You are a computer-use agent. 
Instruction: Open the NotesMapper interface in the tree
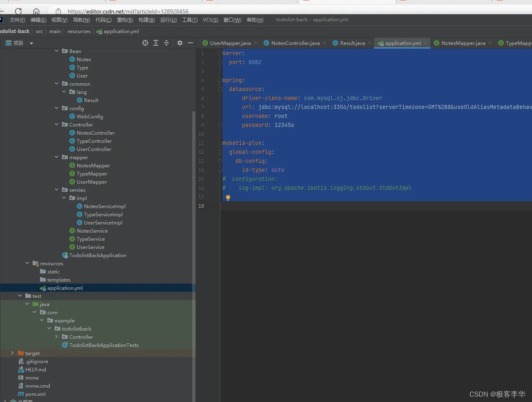(93, 166)
